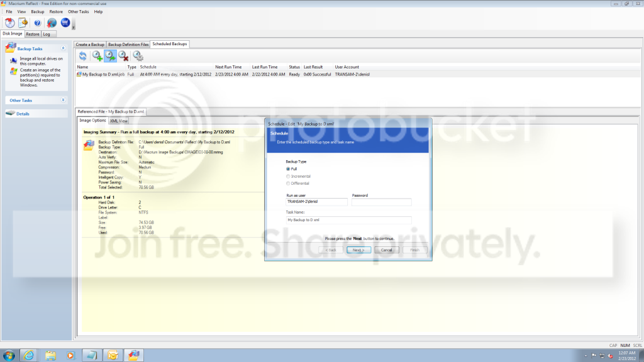Refresh the scheduled backups list
644x362 pixels.
(83, 56)
